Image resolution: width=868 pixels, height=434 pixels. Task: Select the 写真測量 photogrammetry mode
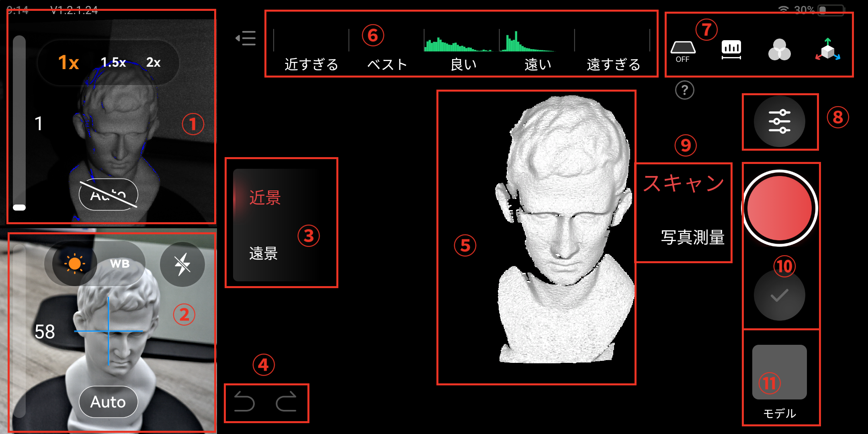[x=693, y=237]
